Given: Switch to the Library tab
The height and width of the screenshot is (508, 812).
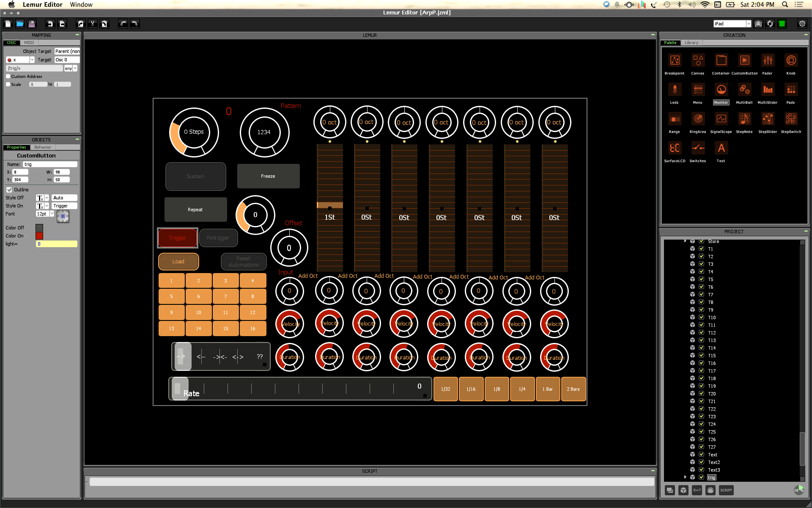Looking at the screenshot, I should click(x=691, y=43).
